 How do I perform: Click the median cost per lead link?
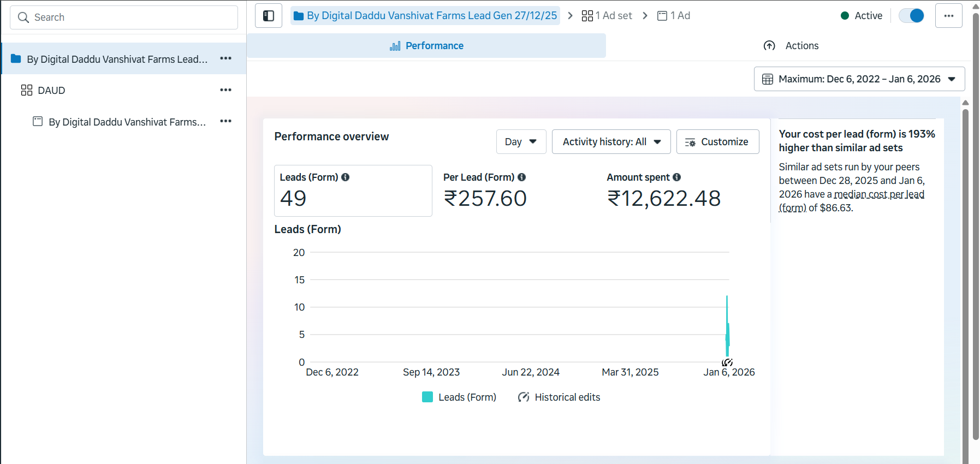(878, 195)
